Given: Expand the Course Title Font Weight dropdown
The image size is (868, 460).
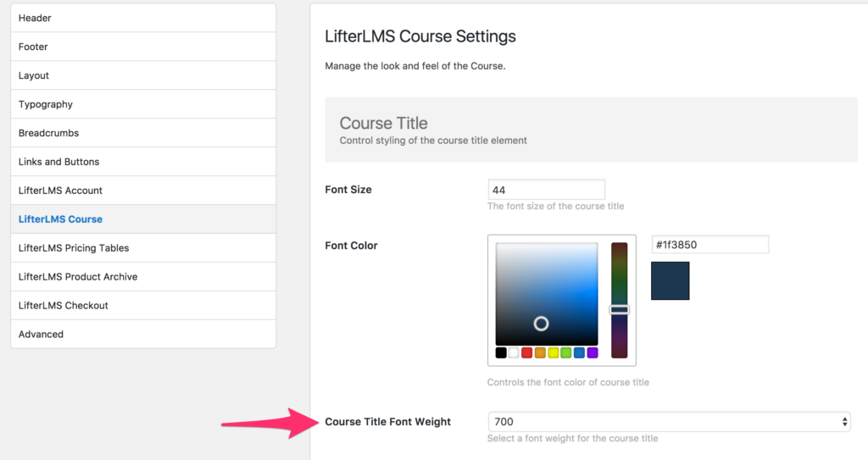Looking at the screenshot, I should click(x=669, y=422).
